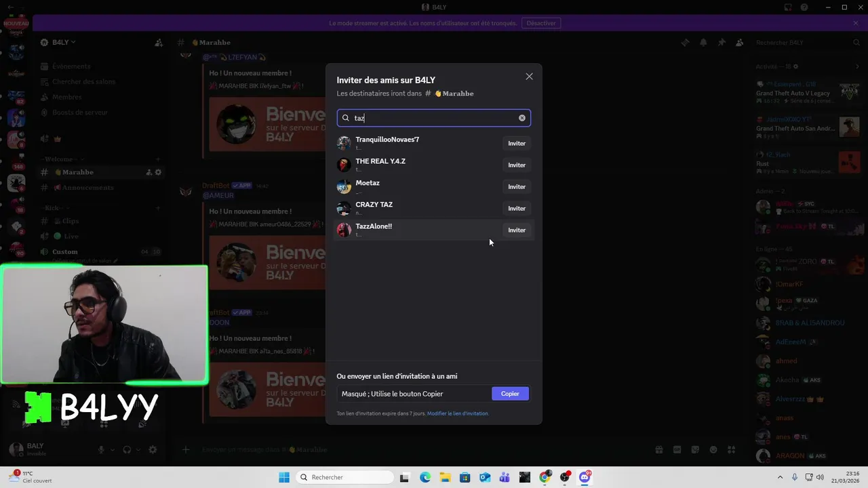Screen dimensions: 868x488
Task: Open the GIF picker
Action: [677, 449]
